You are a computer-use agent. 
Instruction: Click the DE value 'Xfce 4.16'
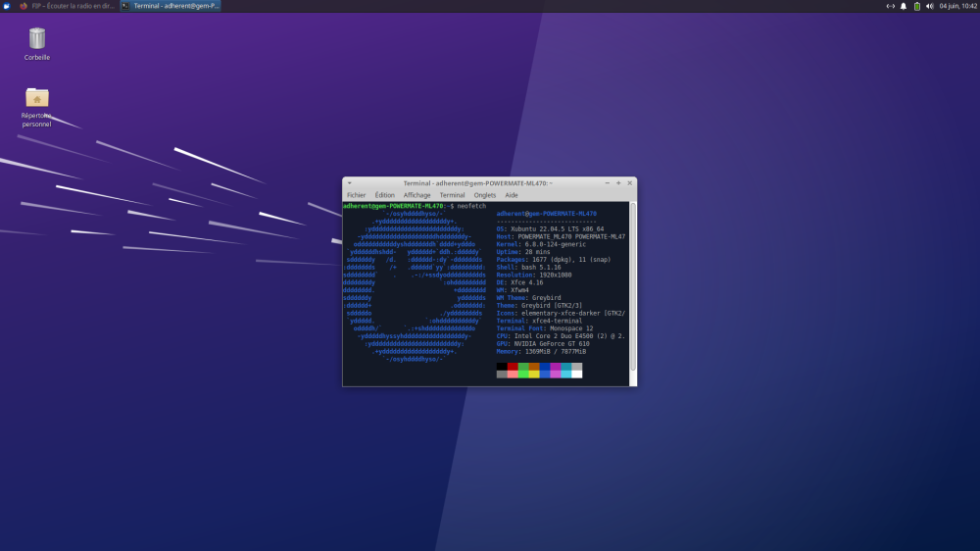(527, 282)
